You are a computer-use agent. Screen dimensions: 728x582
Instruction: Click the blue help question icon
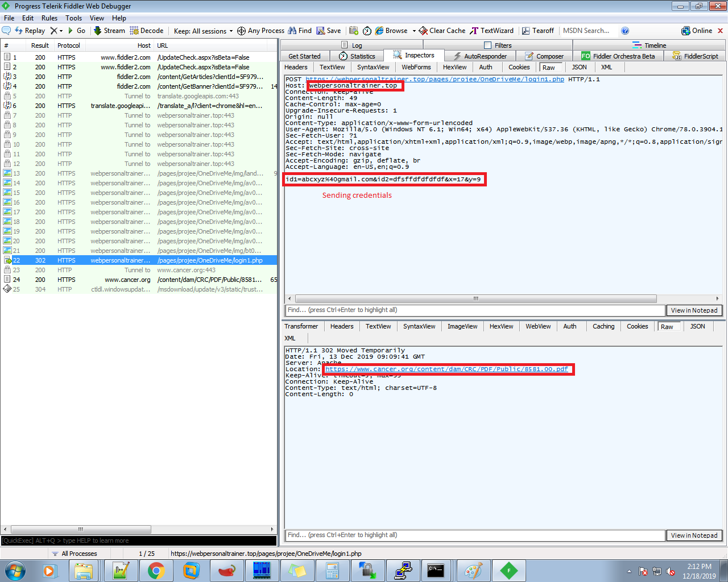(x=625, y=31)
